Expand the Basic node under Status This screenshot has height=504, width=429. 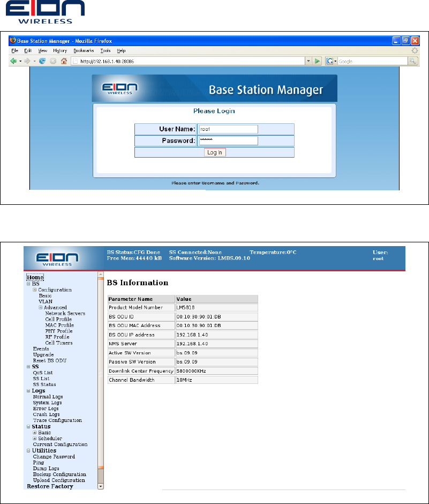[x=35, y=433]
